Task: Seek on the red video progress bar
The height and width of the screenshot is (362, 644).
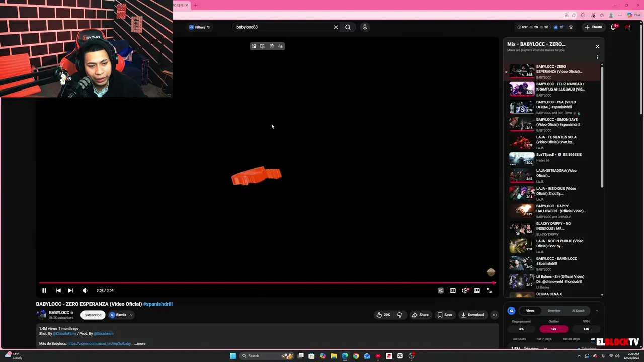Action: click(267, 283)
